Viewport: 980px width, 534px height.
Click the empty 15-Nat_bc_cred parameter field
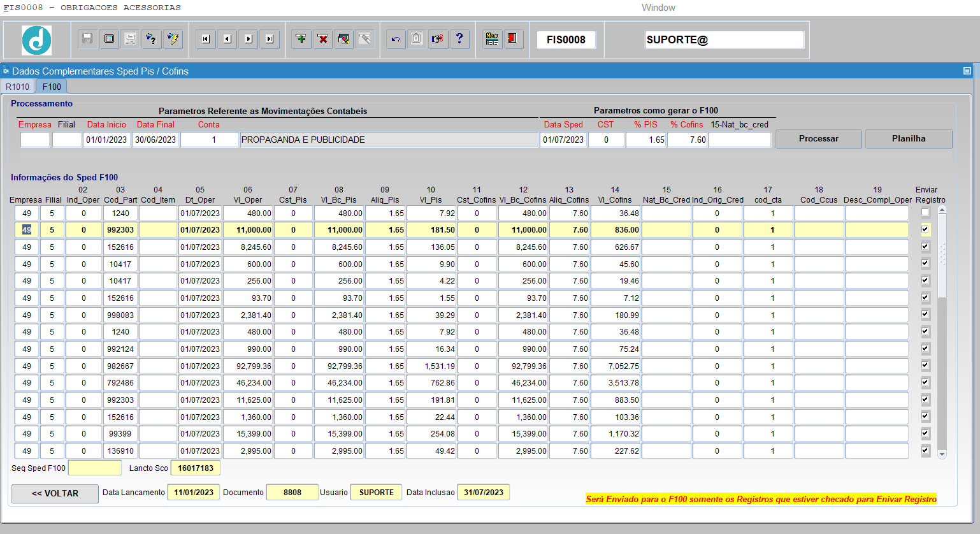tap(740, 140)
